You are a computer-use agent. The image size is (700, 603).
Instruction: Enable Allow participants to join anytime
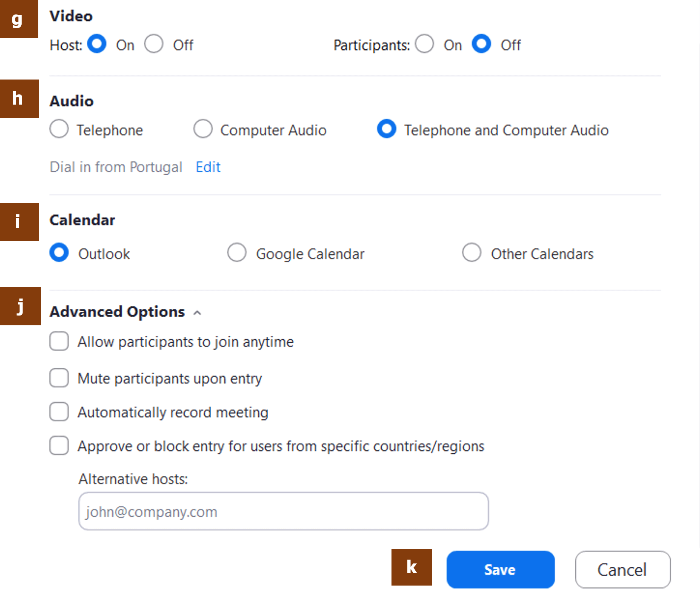click(59, 341)
